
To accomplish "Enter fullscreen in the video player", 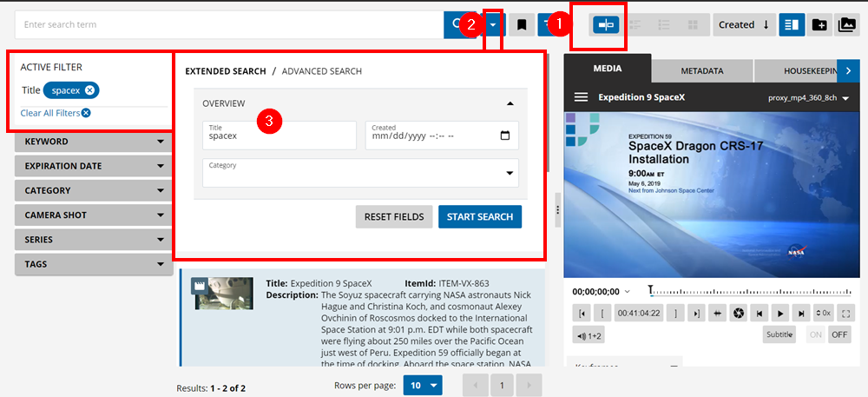I will point(846,313).
